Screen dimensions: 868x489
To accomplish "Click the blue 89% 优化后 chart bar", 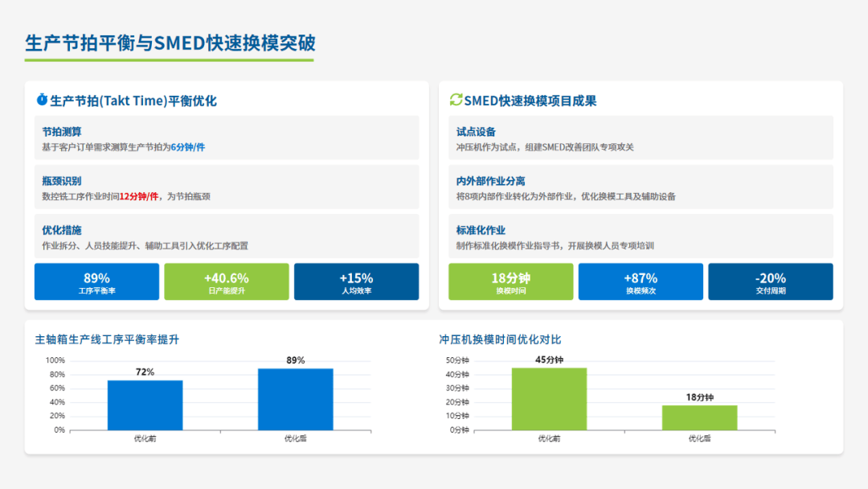I will (x=295, y=399).
